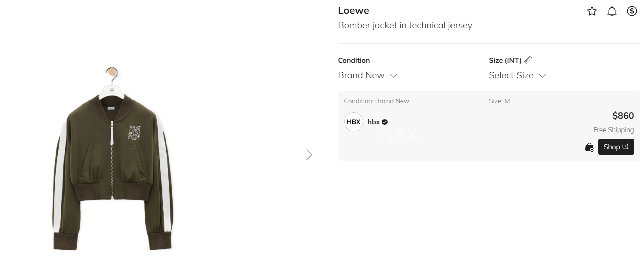The height and width of the screenshot is (260, 644).
Task: Click the Size: M listing text
Action: coord(499,101)
